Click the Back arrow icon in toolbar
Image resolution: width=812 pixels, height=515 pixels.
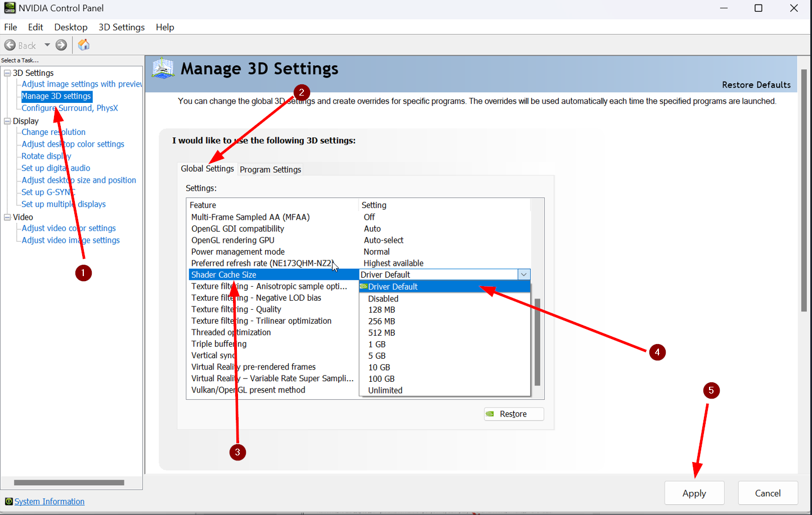(x=10, y=45)
